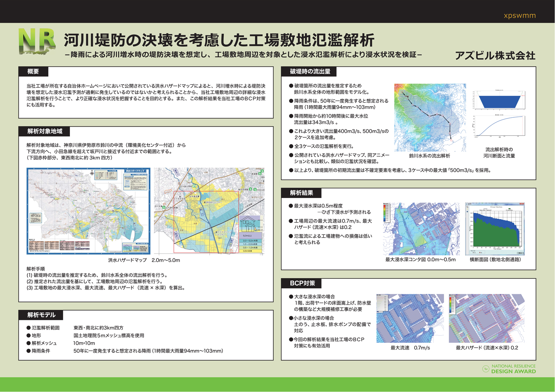Select the text …ひざ下浸水が予測される

[344, 212]
